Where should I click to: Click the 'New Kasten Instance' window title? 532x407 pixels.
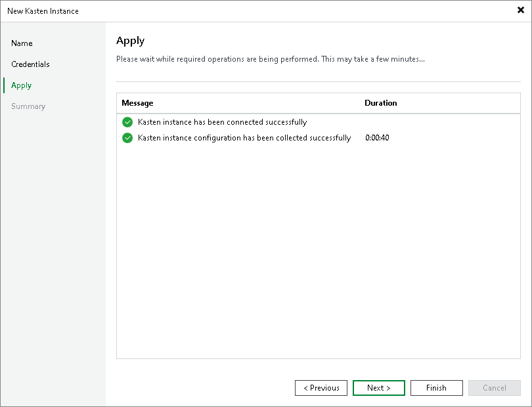(x=43, y=11)
